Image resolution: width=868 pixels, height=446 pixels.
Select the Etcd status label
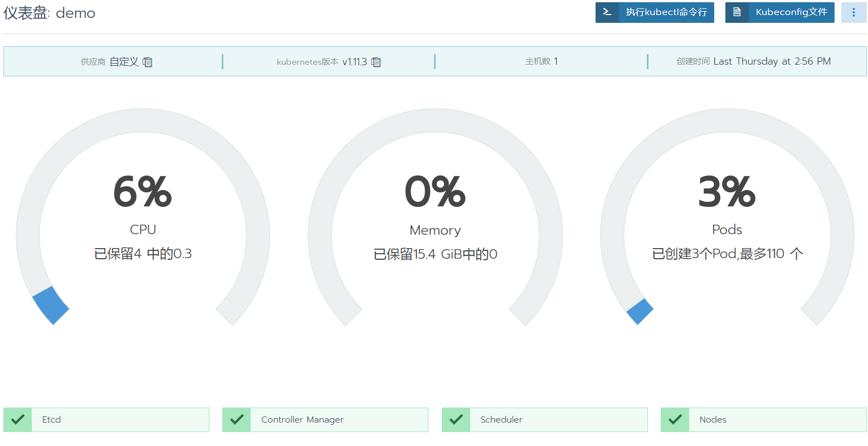click(51, 420)
